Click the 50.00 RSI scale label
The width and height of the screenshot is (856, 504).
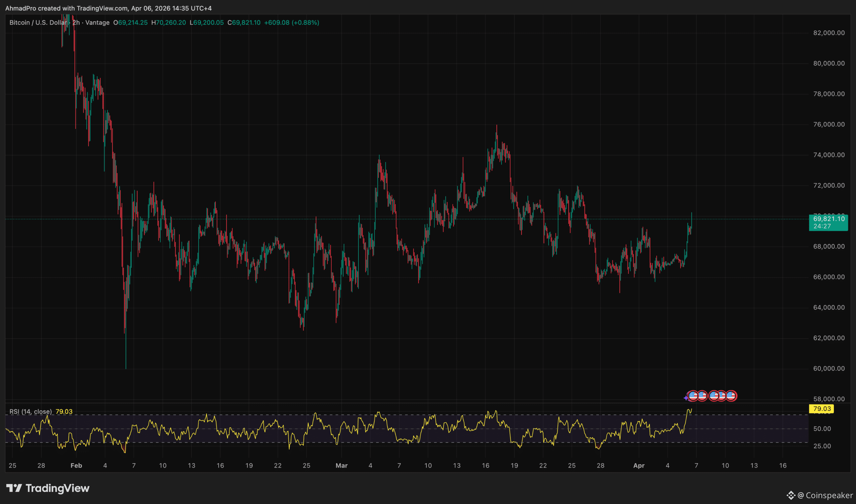click(x=822, y=429)
